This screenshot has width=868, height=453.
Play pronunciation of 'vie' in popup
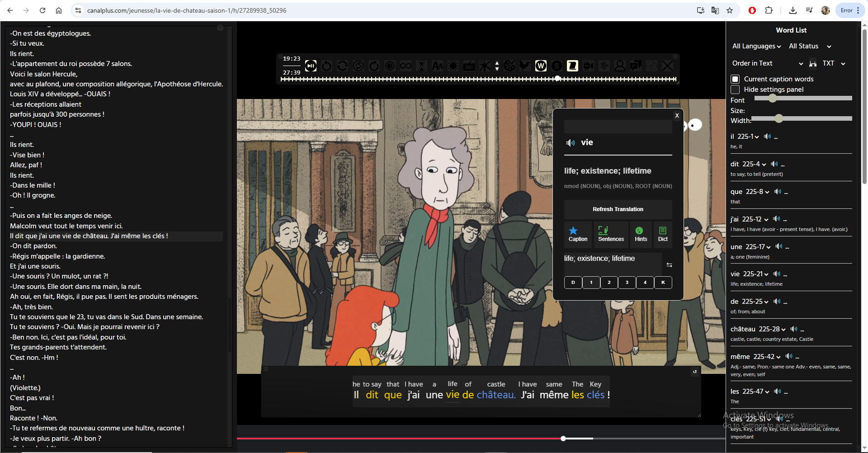coord(571,143)
